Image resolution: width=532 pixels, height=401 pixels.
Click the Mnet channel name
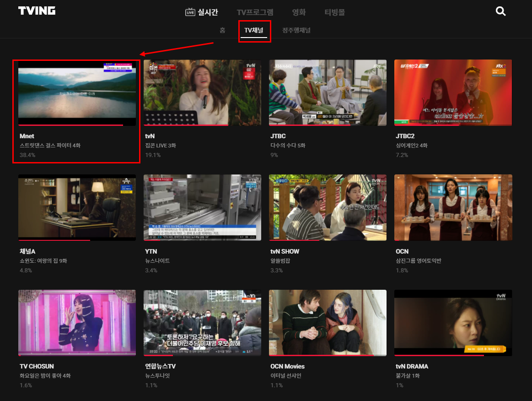pyautogui.click(x=27, y=136)
